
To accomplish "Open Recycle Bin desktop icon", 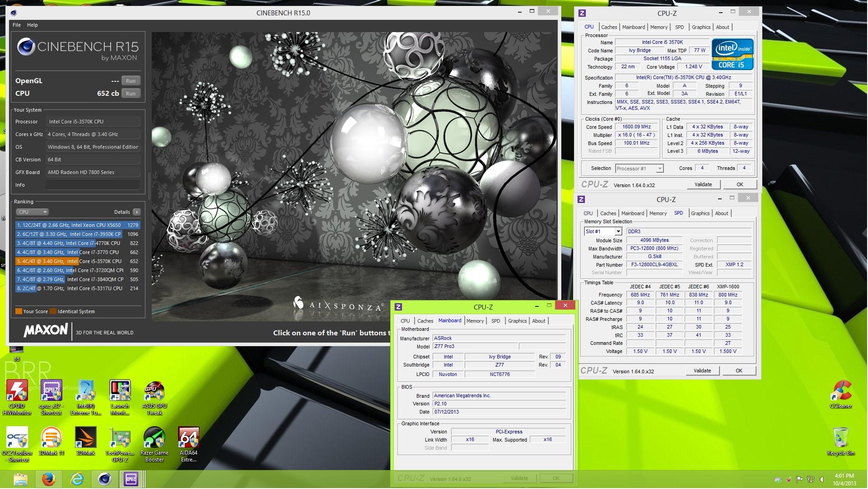I will coord(841,442).
